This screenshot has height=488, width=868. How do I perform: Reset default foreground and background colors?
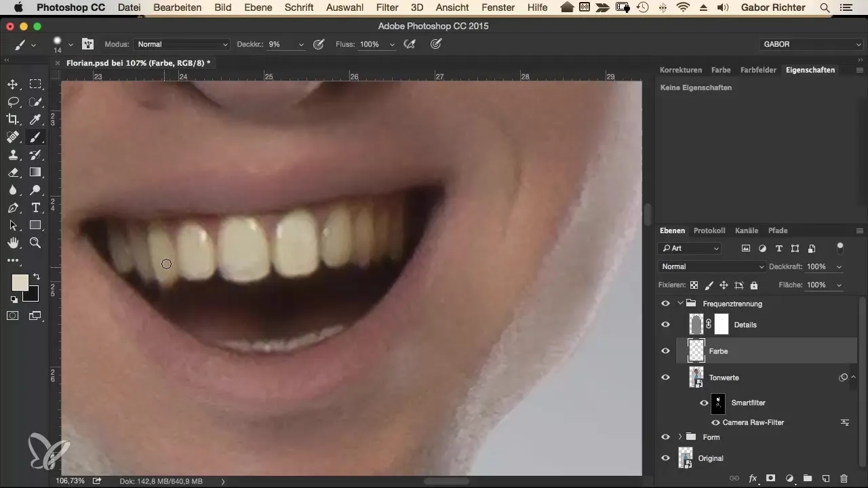pos(14,300)
